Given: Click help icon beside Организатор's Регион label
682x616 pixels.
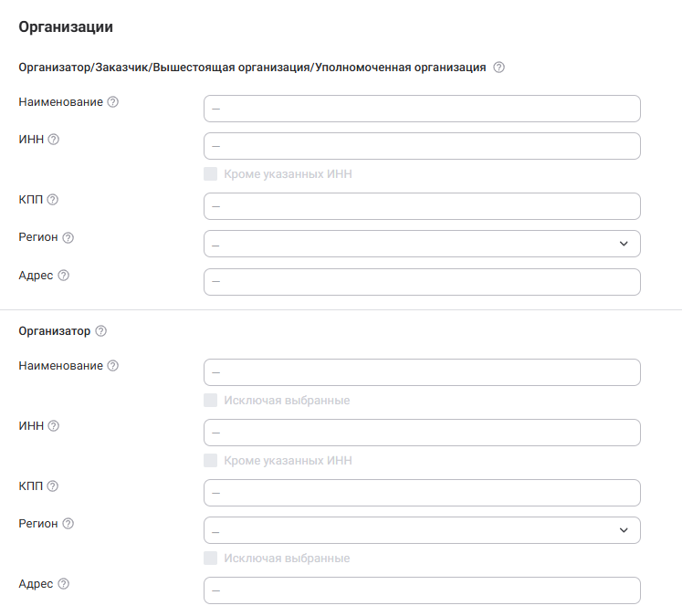Looking at the screenshot, I should click(68, 524).
